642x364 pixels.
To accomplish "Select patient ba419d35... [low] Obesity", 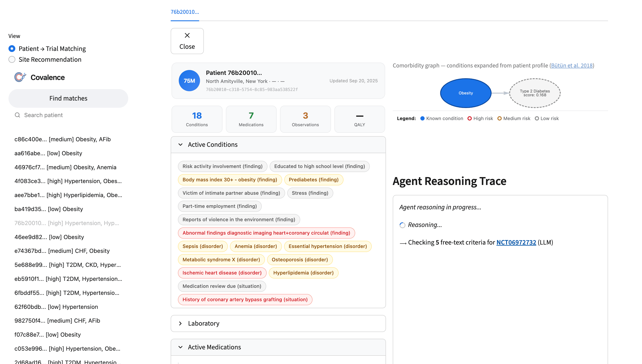I will tap(49, 209).
